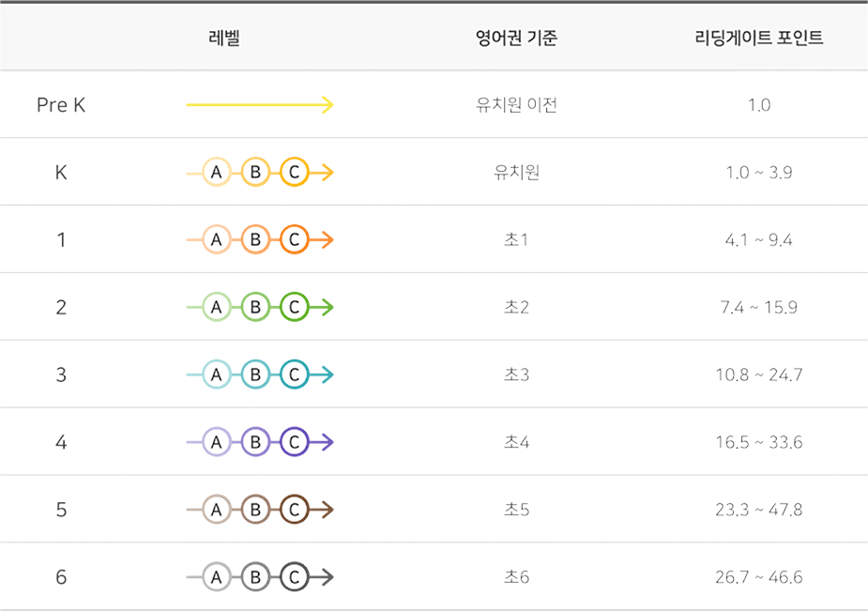Click the 레벨 column header
The height and width of the screenshot is (611, 868).
coord(224,38)
